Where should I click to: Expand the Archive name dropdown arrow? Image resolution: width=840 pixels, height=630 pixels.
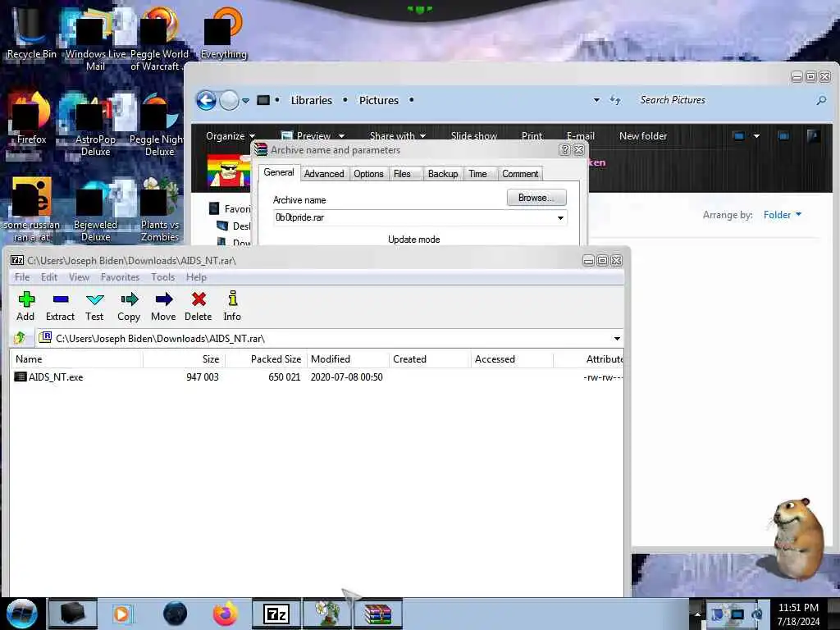560,217
